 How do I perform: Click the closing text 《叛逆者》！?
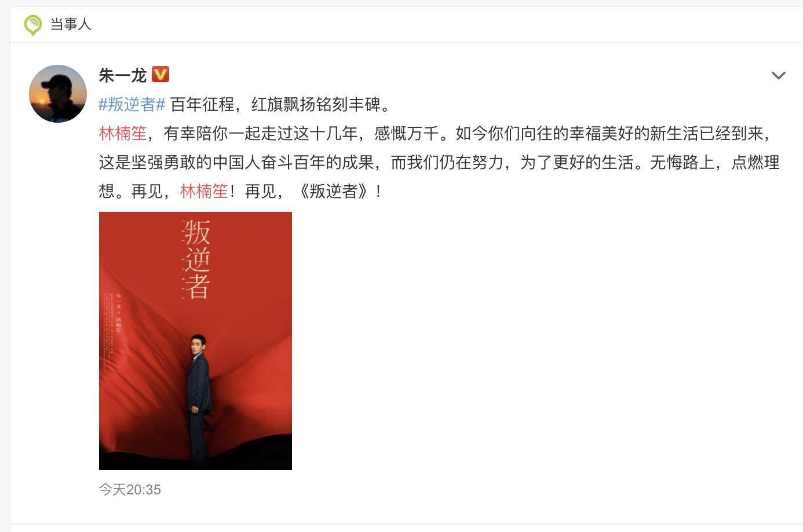tap(338, 191)
